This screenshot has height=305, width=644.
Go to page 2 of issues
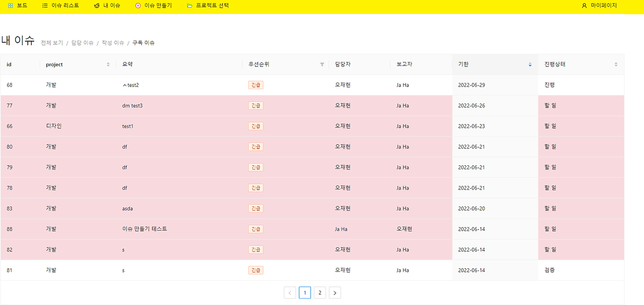point(320,292)
